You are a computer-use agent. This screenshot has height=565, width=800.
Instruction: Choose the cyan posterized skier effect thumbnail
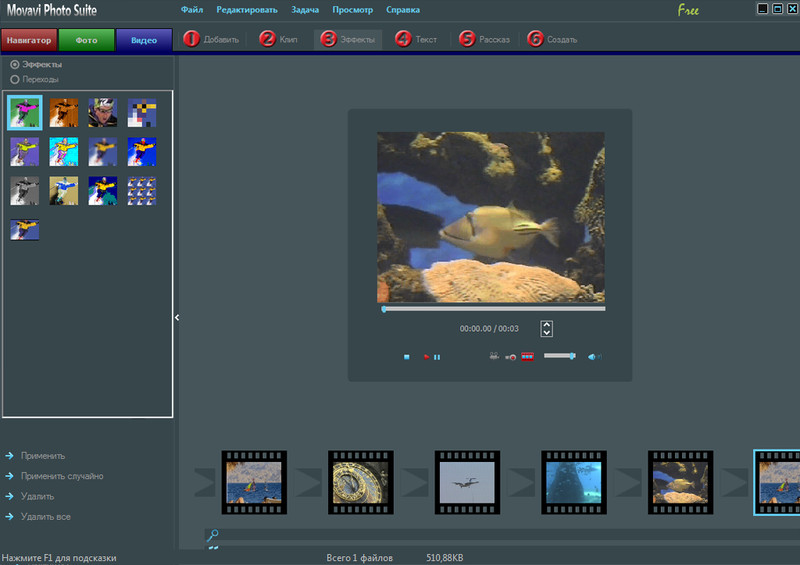64,152
